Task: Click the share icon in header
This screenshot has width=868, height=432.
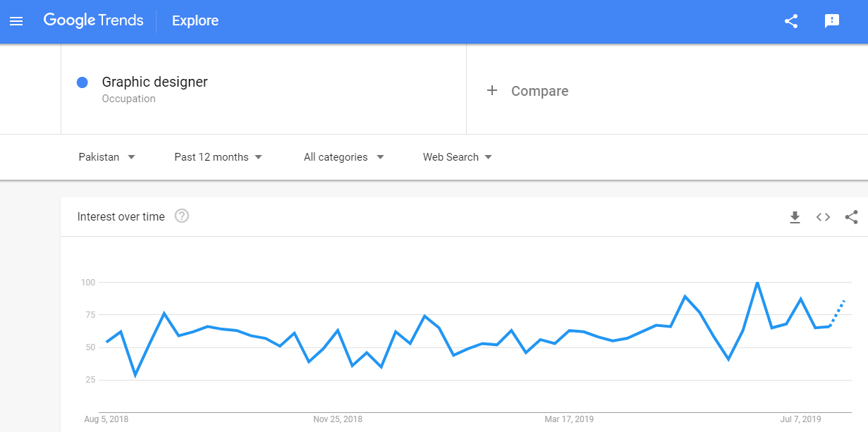Action: point(791,21)
